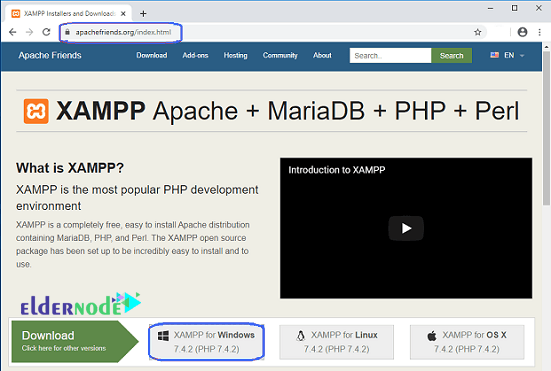This screenshot has height=371, width=551.
Task: Click the address bar URL
Action: pyautogui.click(x=123, y=32)
